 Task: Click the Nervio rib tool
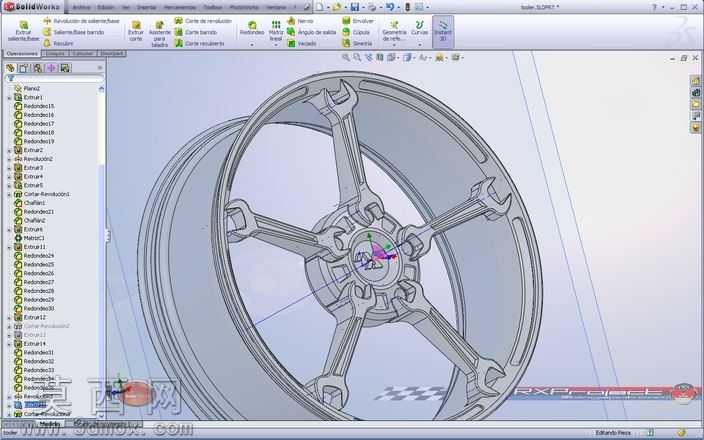tap(300, 21)
